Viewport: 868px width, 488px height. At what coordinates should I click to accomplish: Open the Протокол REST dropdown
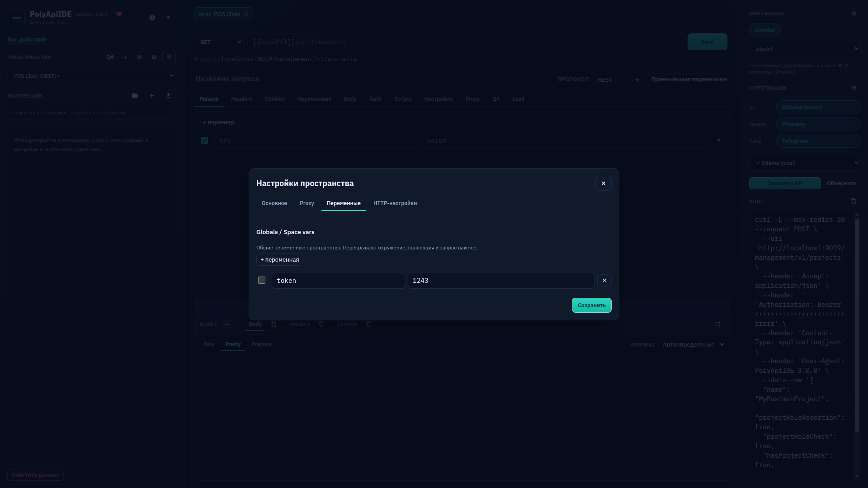[617, 80]
